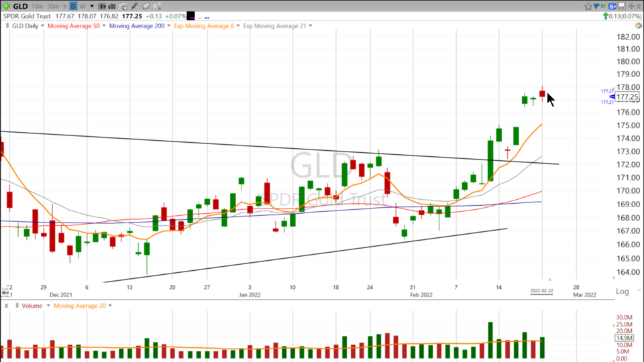
Task: Click the high price 178.07
Action: click(x=87, y=16)
